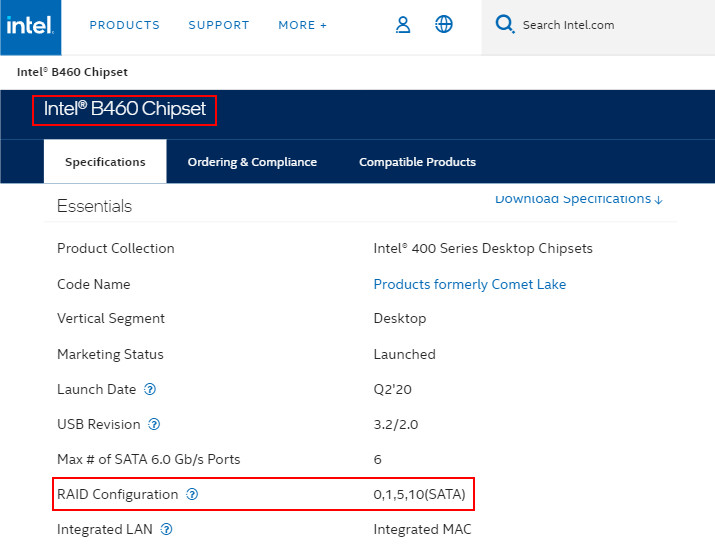Show help for USB Revision

[x=154, y=425]
